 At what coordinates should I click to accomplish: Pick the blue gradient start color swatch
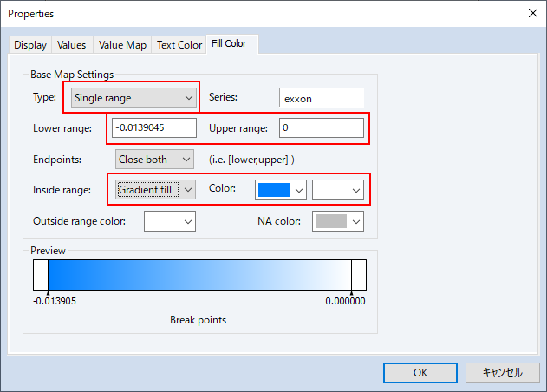[281, 189]
